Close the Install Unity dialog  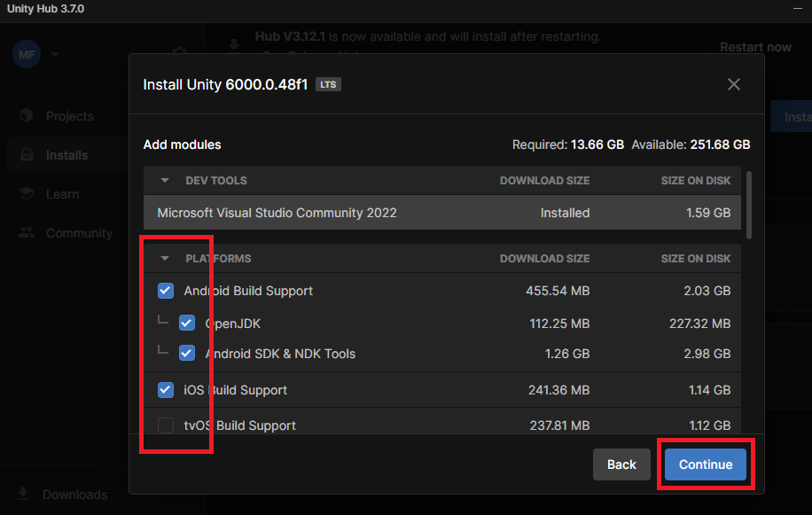pyautogui.click(x=734, y=84)
